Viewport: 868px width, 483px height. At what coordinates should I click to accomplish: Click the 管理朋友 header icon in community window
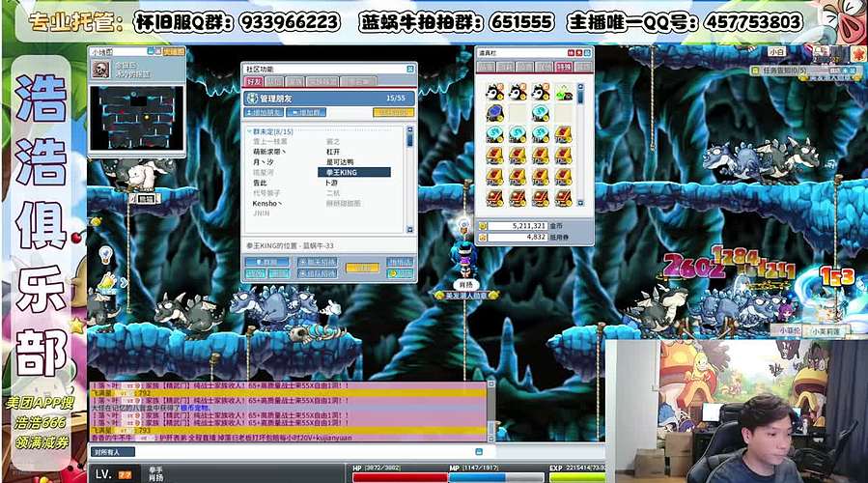[252, 98]
